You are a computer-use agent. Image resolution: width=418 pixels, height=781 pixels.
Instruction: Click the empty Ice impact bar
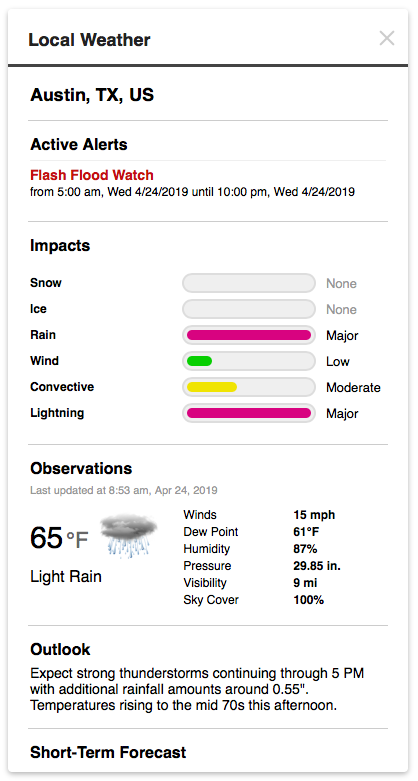[249, 309]
